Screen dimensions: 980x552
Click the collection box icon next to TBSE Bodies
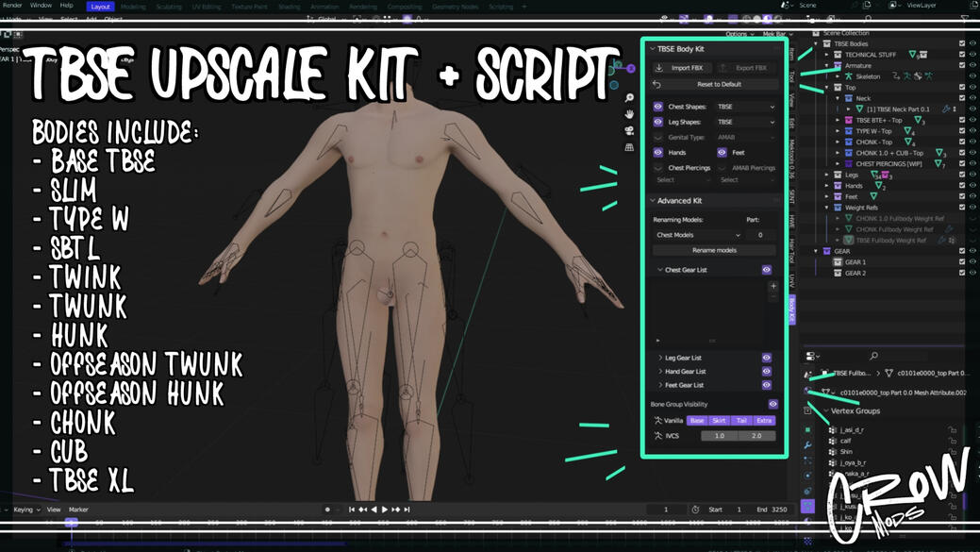coord(826,44)
